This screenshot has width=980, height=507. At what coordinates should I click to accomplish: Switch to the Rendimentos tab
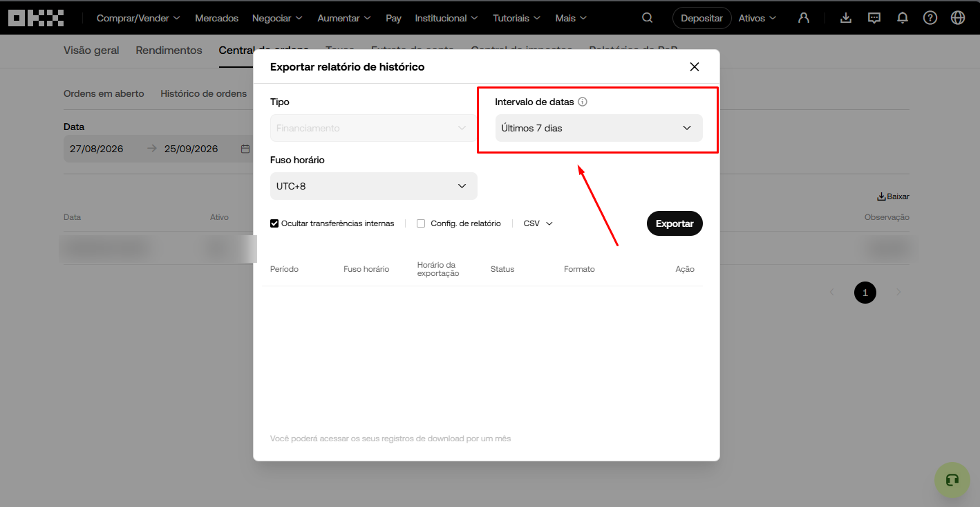point(169,50)
